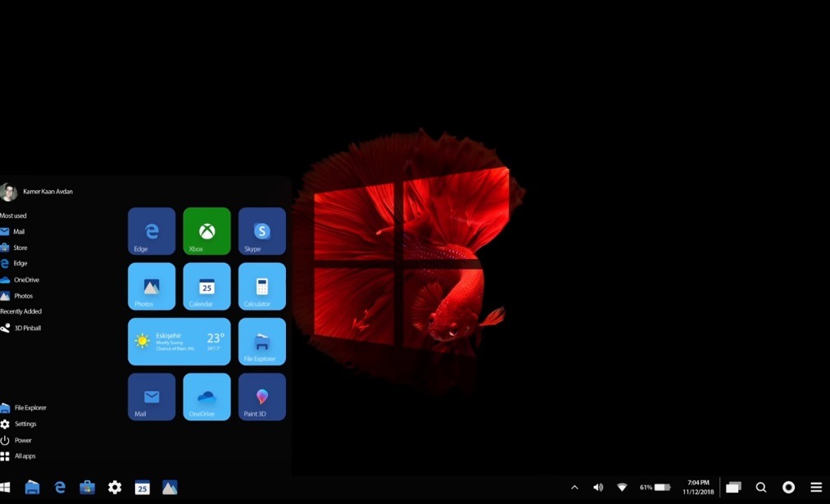
Task: Click the Most used heading
Action: click(13, 216)
